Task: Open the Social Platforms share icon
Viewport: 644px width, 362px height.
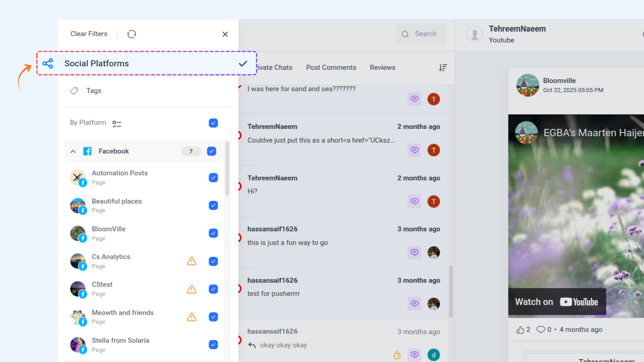Action: (x=48, y=63)
